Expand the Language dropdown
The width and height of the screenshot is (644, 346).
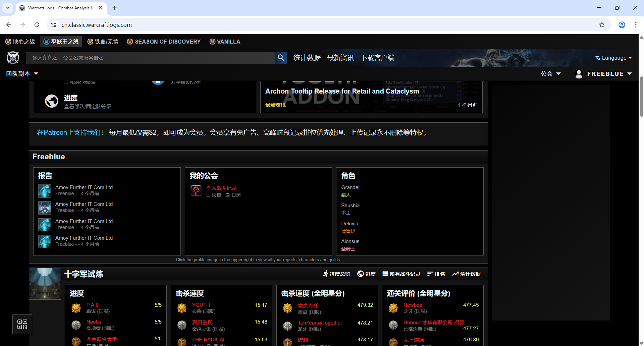pos(613,58)
